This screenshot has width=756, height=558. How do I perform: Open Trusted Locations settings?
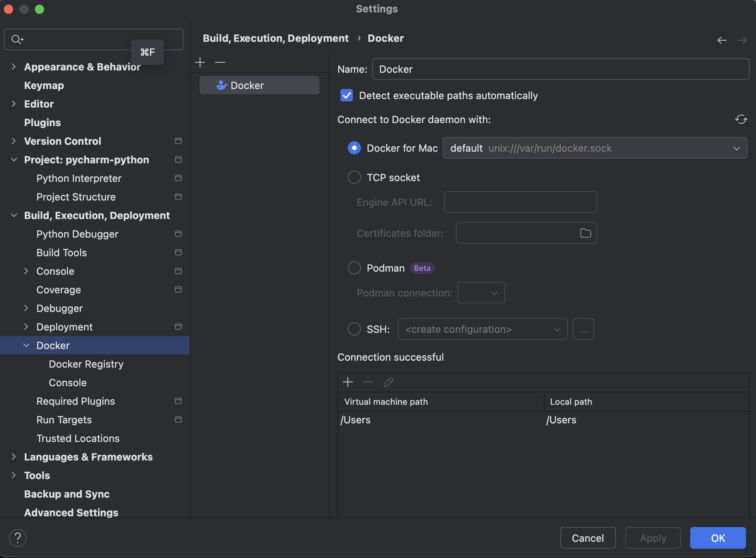[x=78, y=438]
